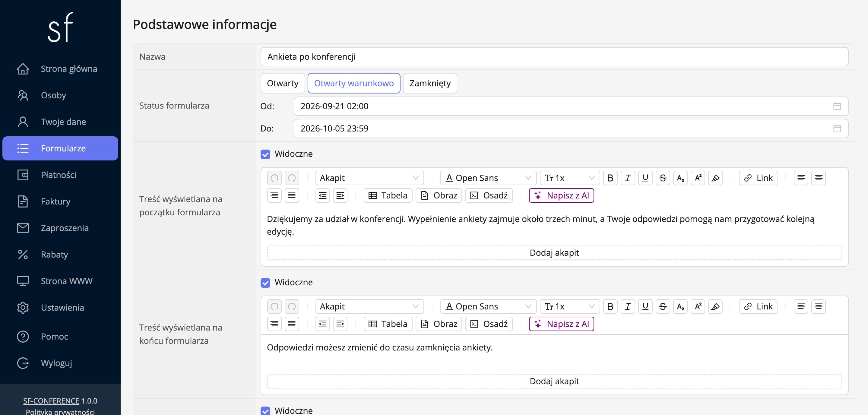
Task: Increase indent in the start-of-form editor
Action: pos(340,195)
